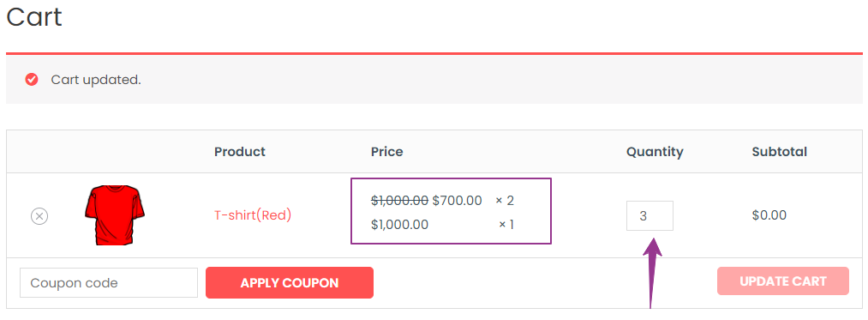Screen dimensions: 868x320
Task: Click the red checkmark notice icon
Action: coord(32,80)
